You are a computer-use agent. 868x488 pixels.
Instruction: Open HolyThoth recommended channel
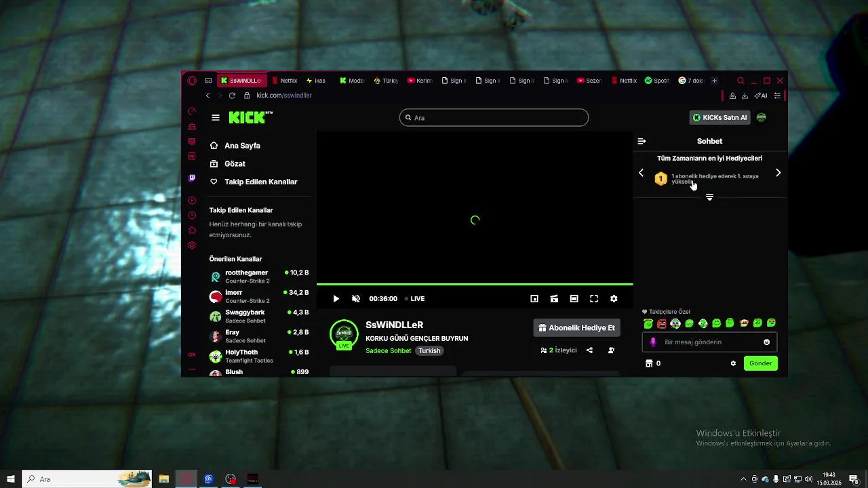[259, 356]
